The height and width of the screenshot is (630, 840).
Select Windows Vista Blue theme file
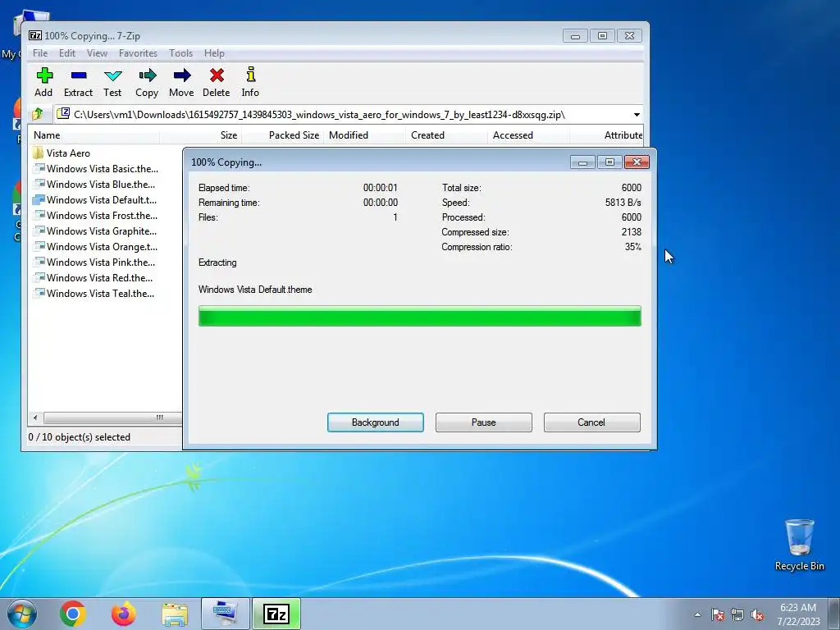[94, 185]
